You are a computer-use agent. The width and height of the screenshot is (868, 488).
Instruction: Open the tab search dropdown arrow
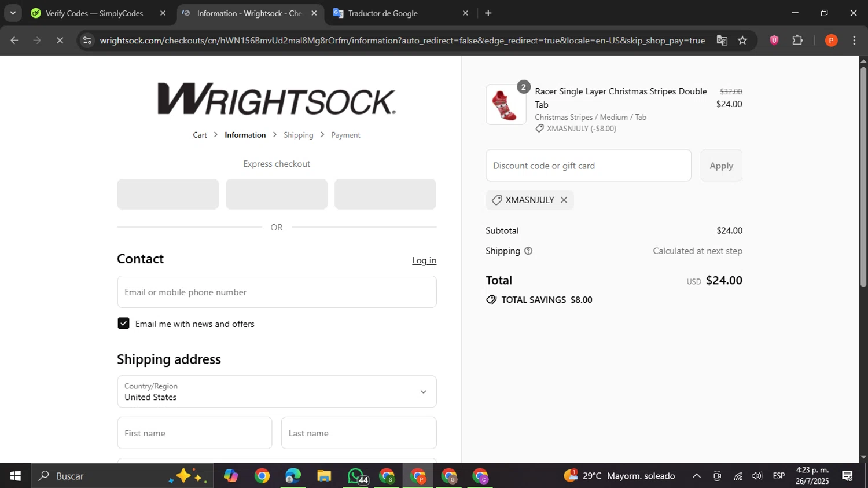(x=13, y=13)
